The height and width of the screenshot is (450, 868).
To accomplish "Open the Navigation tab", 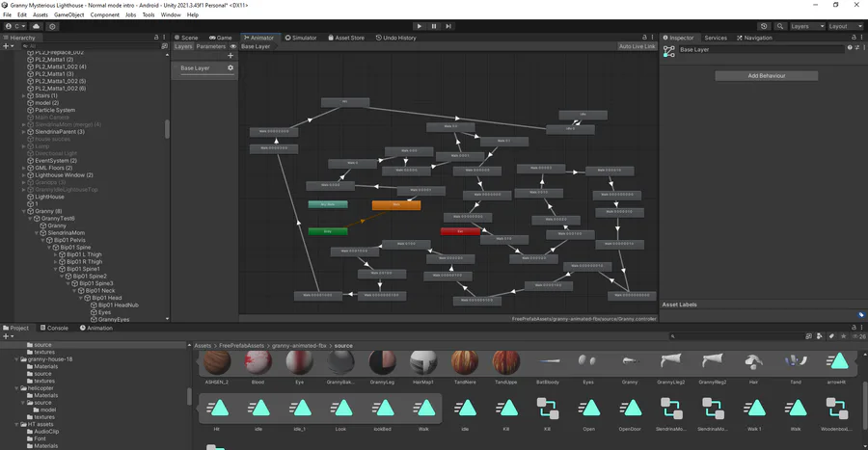I will 754,38.
